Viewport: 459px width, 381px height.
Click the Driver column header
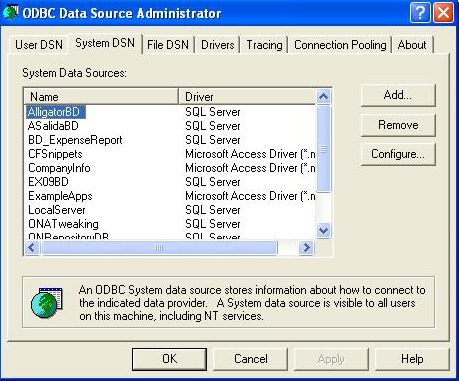coord(247,97)
